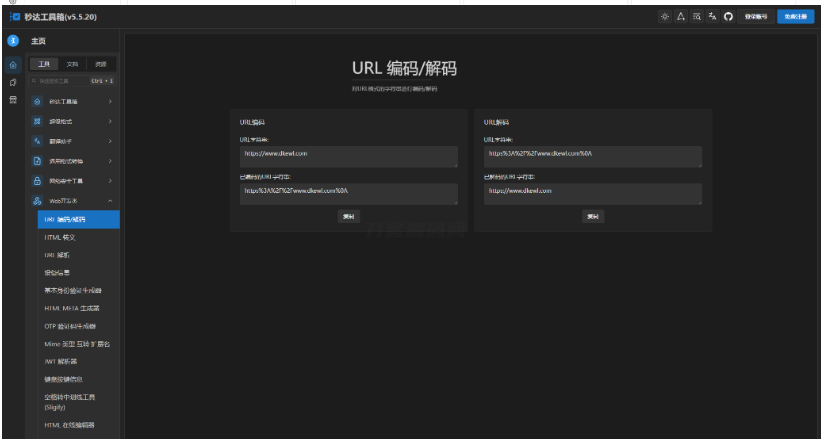Expand the first sidebar category with chevron
Screen dimensions: 821x439
110,101
